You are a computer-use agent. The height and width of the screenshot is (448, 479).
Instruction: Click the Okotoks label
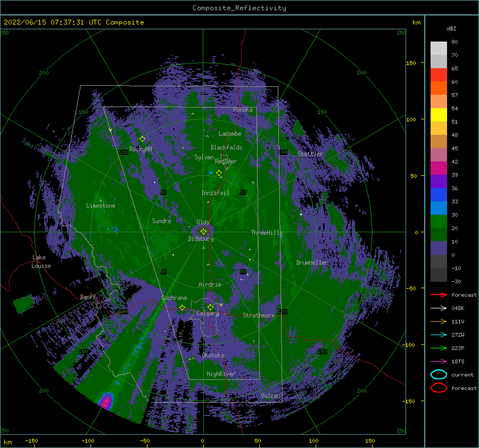pyautogui.click(x=213, y=355)
